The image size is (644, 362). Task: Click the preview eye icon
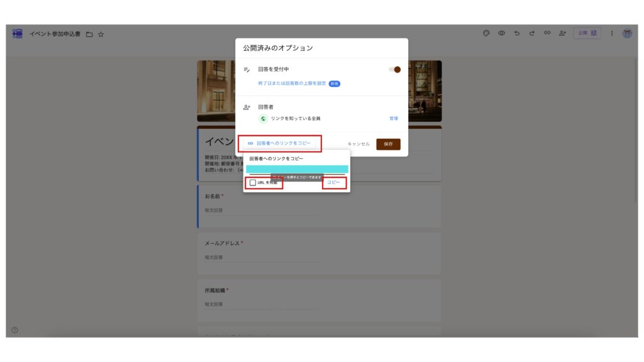501,33
